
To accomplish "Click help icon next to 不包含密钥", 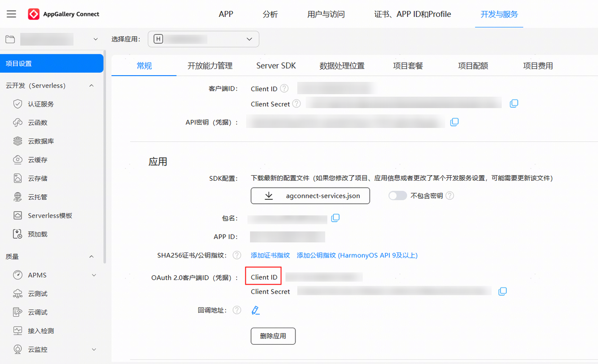I will tap(449, 196).
